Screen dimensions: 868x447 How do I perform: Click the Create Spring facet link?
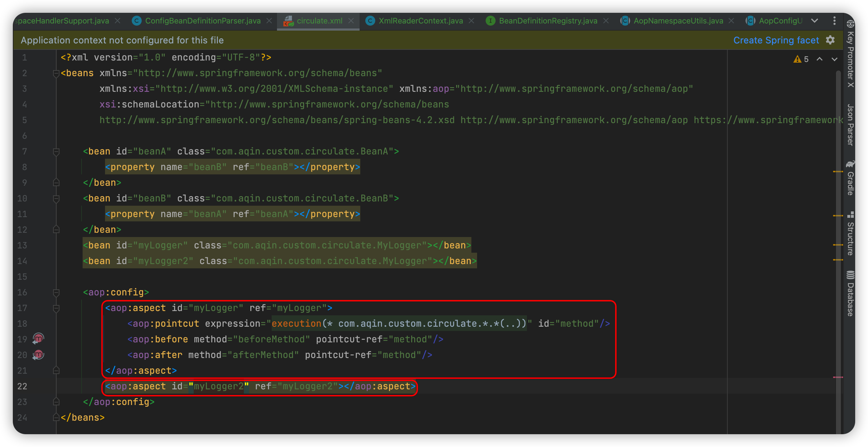click(x=776, y=40)
